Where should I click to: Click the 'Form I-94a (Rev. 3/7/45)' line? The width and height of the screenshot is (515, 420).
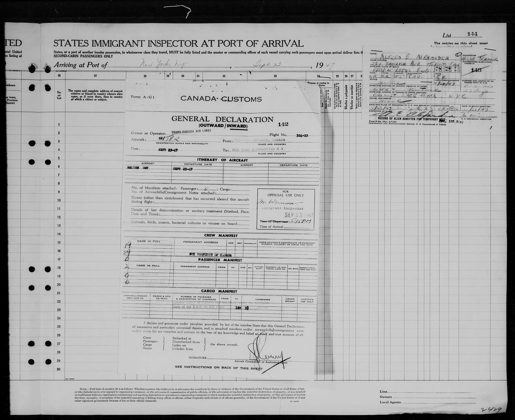[383, 121]
